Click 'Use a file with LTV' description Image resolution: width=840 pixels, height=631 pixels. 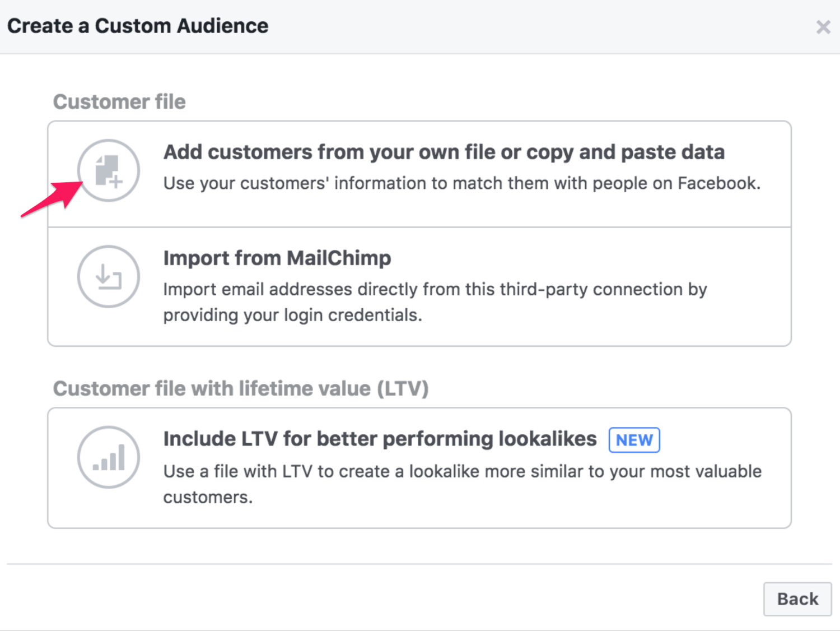click(x=462, y=484)
